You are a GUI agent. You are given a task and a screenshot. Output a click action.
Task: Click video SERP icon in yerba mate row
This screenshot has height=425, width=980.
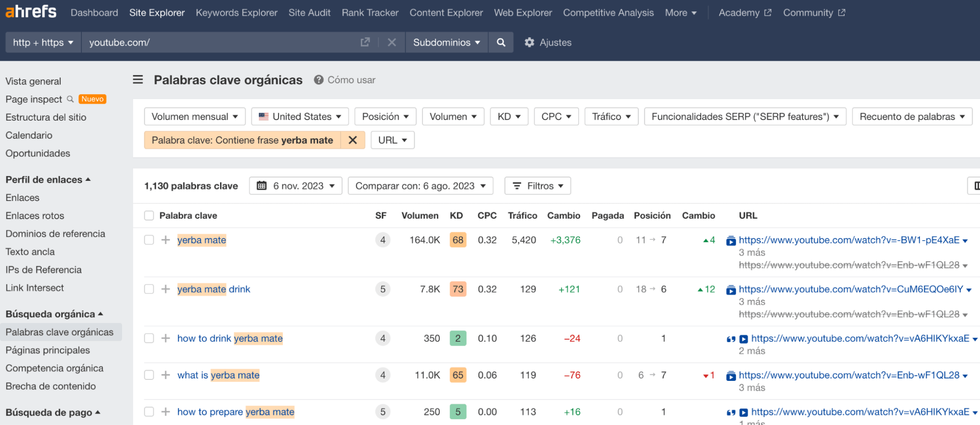(731, 241)
